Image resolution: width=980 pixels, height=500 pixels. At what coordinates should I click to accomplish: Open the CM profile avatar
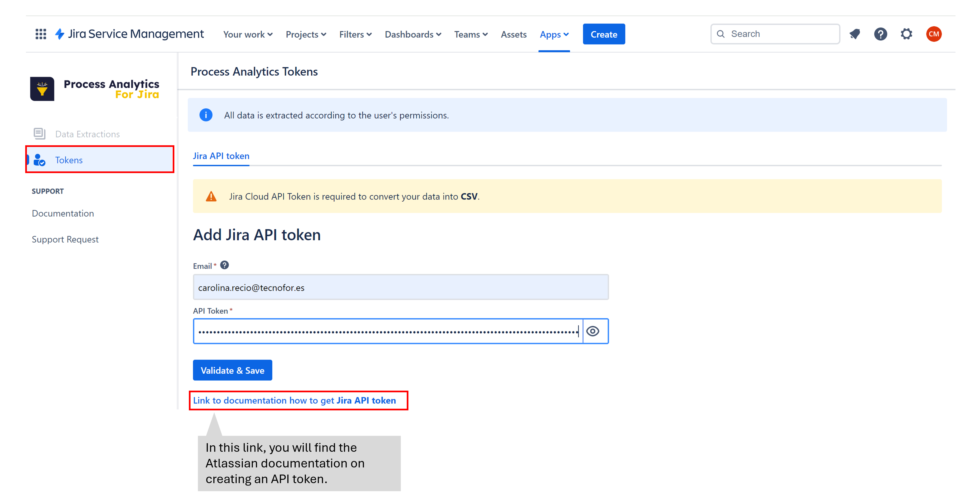click(934, 34)
